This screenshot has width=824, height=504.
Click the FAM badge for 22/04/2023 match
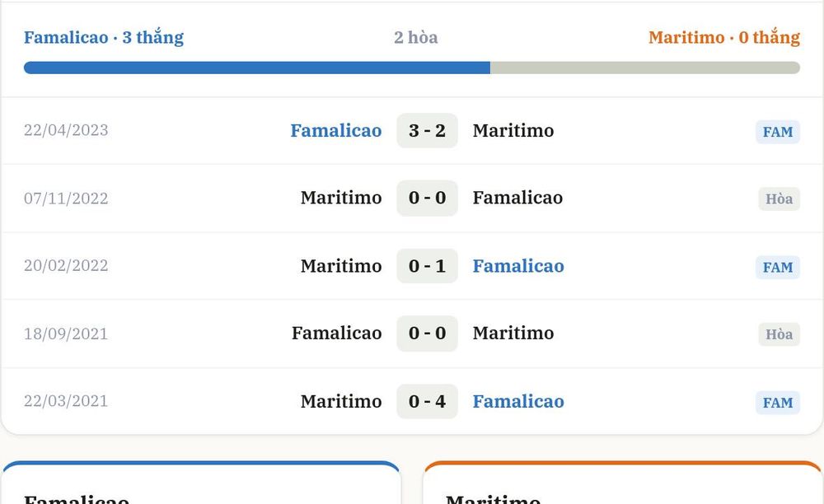(778, 132)
